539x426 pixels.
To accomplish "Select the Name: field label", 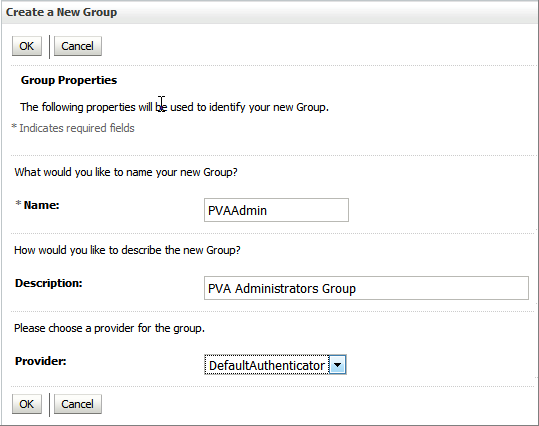I will (x=41, y=205).
